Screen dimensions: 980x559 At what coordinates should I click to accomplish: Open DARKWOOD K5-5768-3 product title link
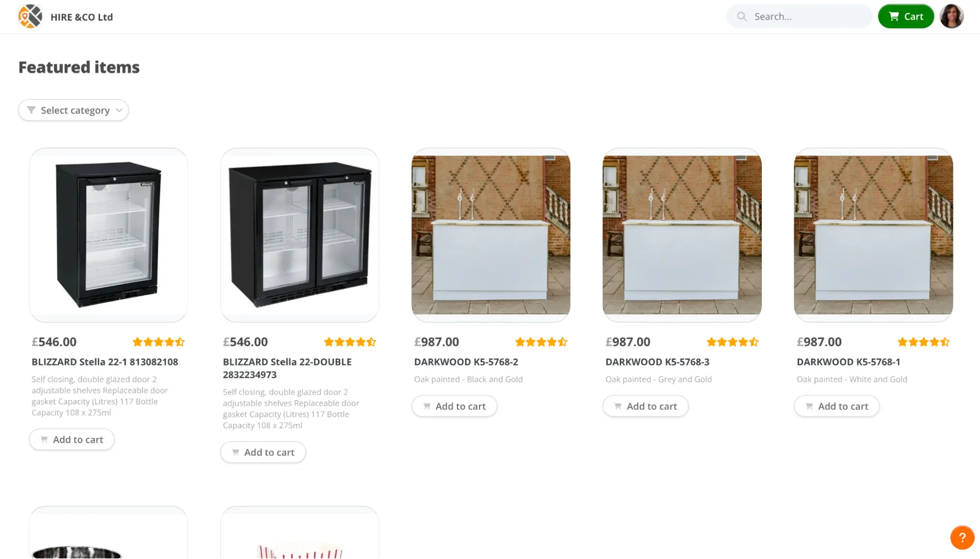[657, 362]
